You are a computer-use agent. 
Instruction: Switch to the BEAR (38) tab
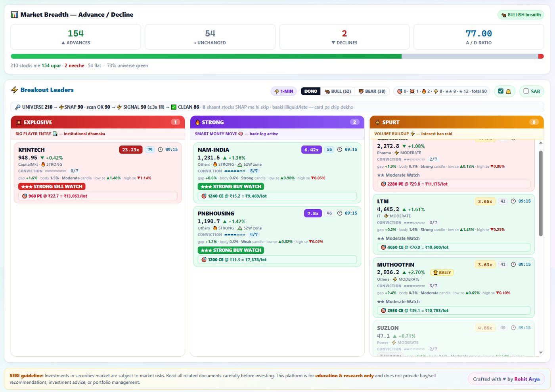372,91
